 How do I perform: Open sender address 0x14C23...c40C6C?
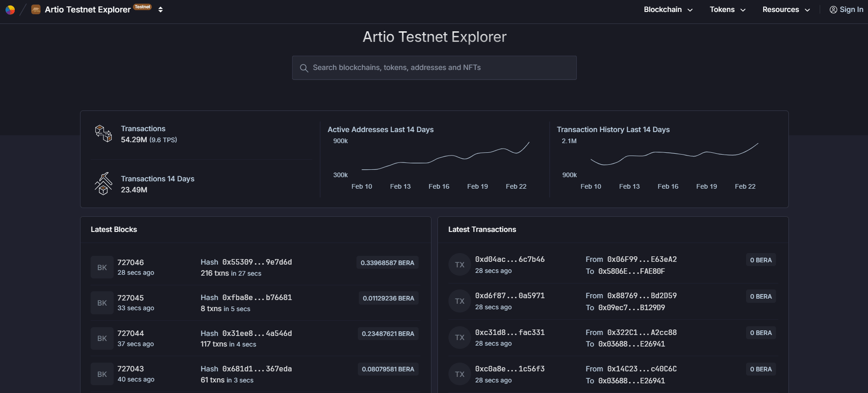tap(642, 369)
